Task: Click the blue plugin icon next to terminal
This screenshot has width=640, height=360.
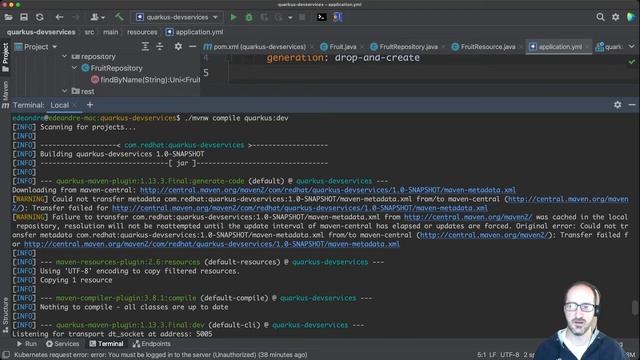Action: point(338,17)
